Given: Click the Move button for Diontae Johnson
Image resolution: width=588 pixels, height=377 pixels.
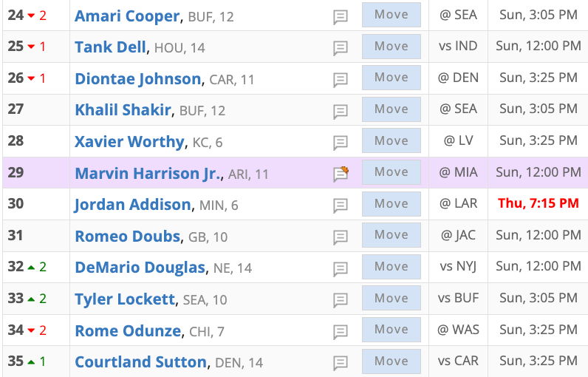Looking at the screenshot, I should click(391, 78).
